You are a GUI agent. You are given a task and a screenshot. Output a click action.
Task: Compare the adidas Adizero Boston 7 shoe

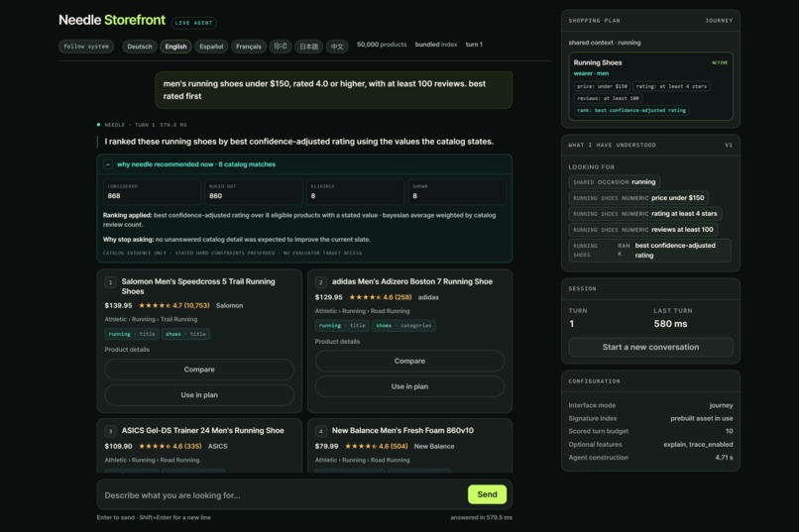pyautogui.click(x=409, y=361)
